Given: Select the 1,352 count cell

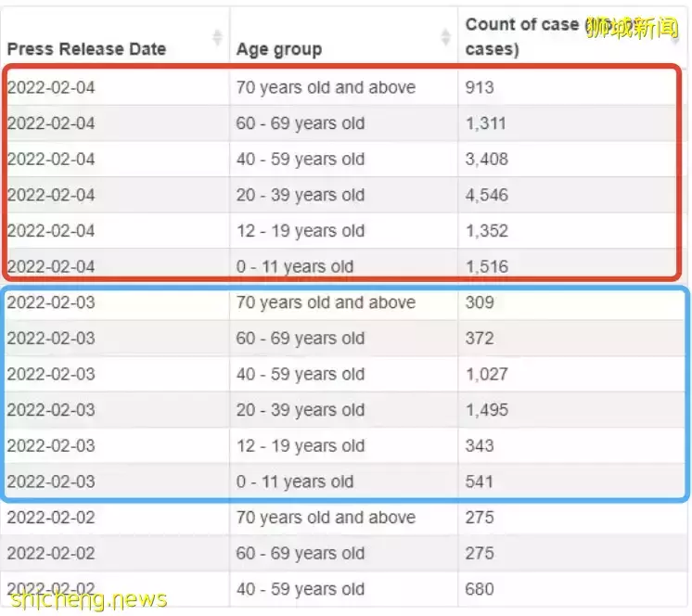Looking at the screenshot, I should coord(487,231).
